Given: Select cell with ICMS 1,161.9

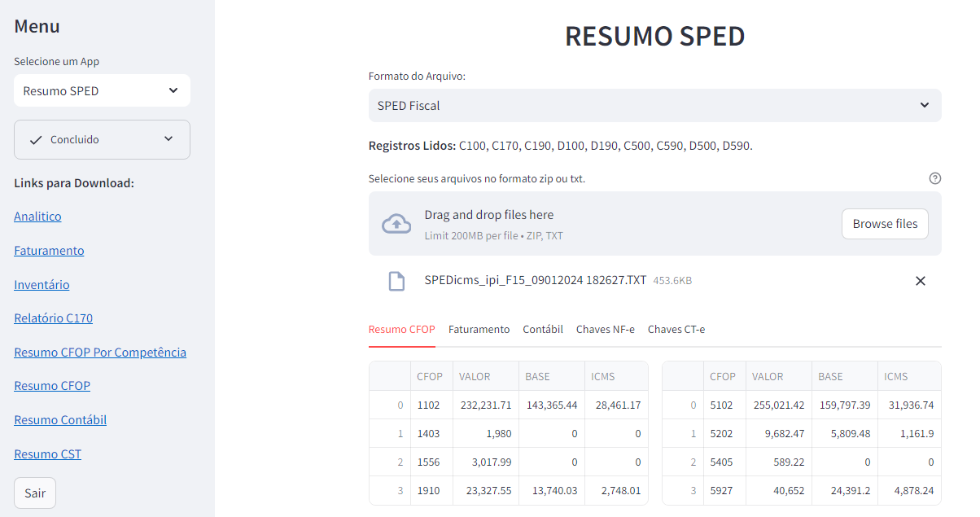Looking at the screenshot, I should [909, 433].
